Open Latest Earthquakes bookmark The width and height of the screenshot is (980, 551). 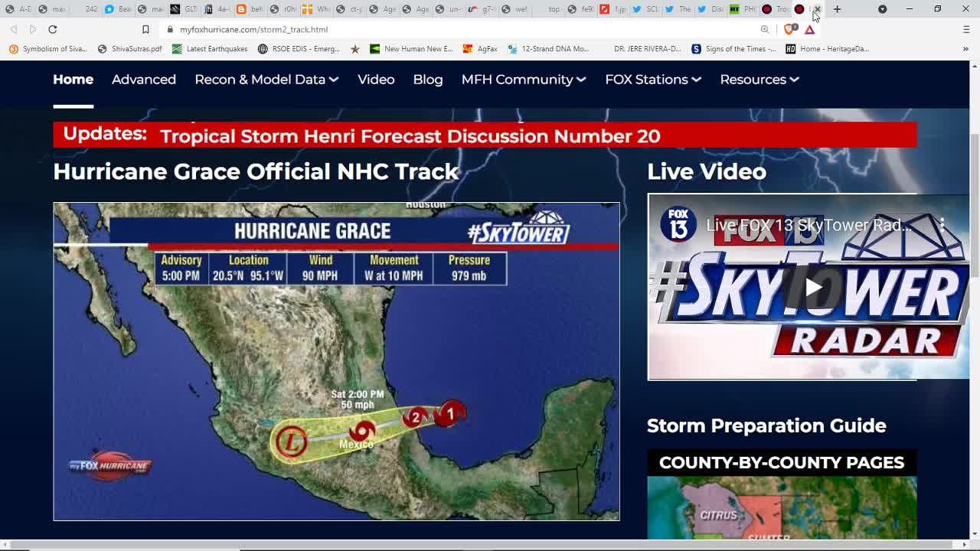[210, 49]
